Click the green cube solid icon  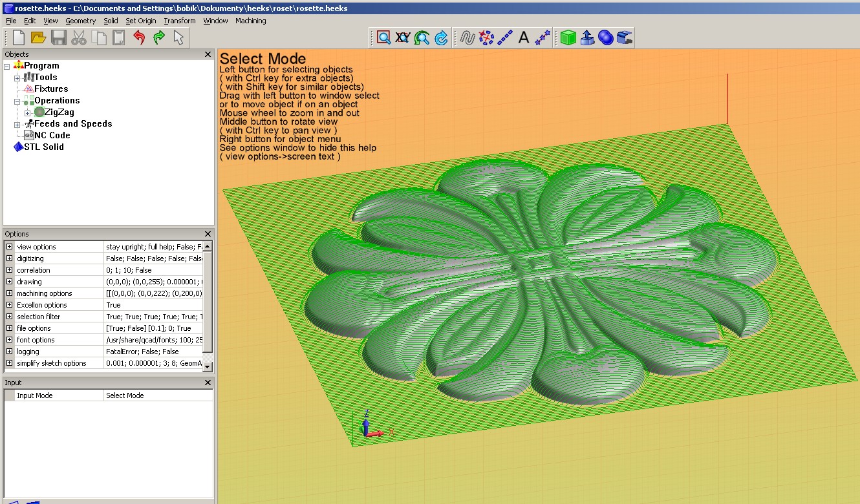pyautogui.click(x=568, y=38)
